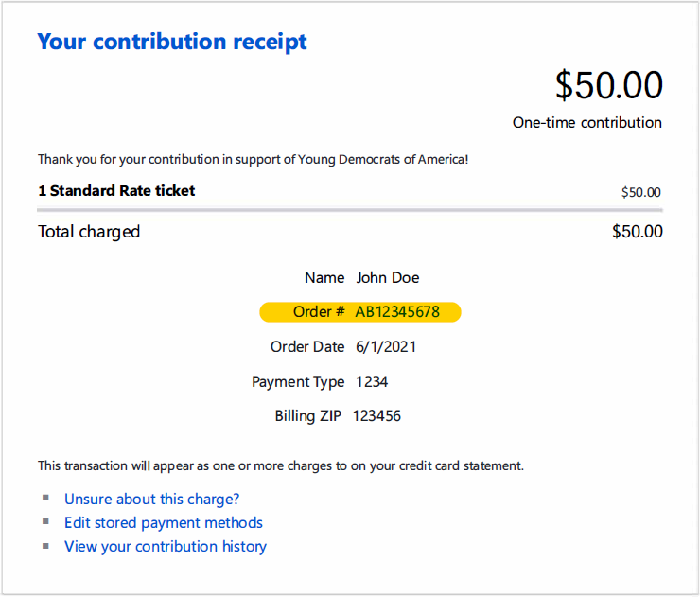The width and height of the screenshot is (700, 597).
Task: Click the payment type value 1234
Action: [372, 382]
